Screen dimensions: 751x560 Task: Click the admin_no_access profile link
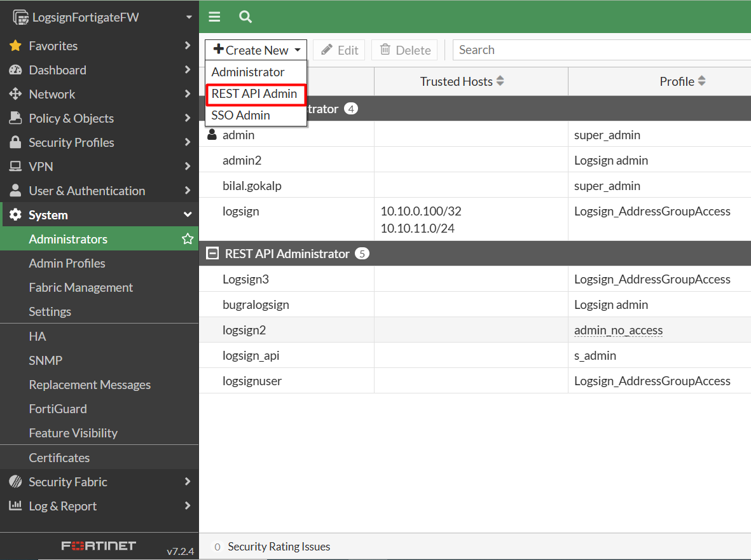click(x=618, y=330)
